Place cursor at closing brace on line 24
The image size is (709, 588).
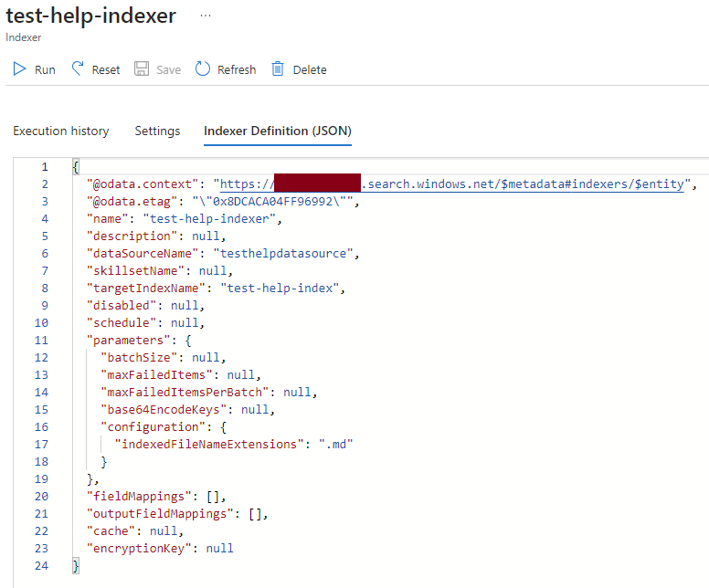tap(76, 566)
